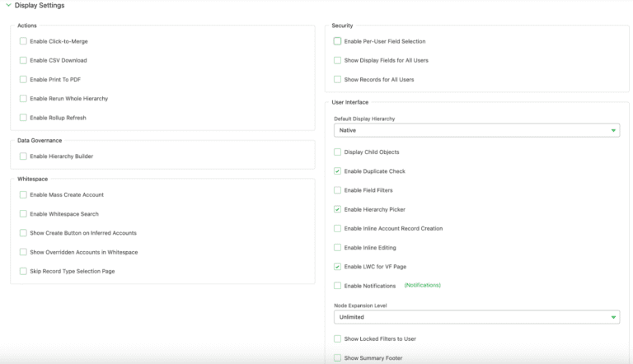
Task: Check Show Records for All Users
Action: pyautogui.click(x=337, y=80)
